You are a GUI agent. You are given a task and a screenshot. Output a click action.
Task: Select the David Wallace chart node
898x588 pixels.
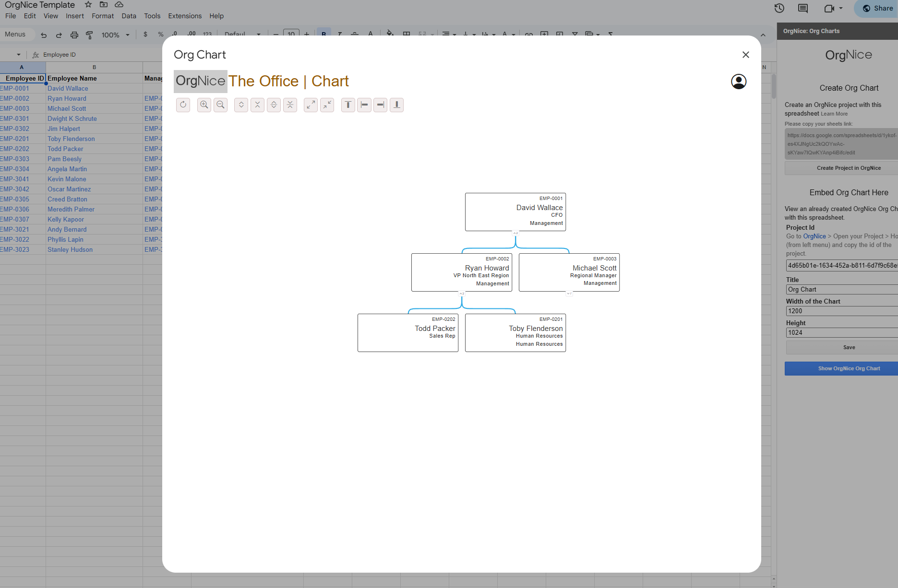[515, 212]
